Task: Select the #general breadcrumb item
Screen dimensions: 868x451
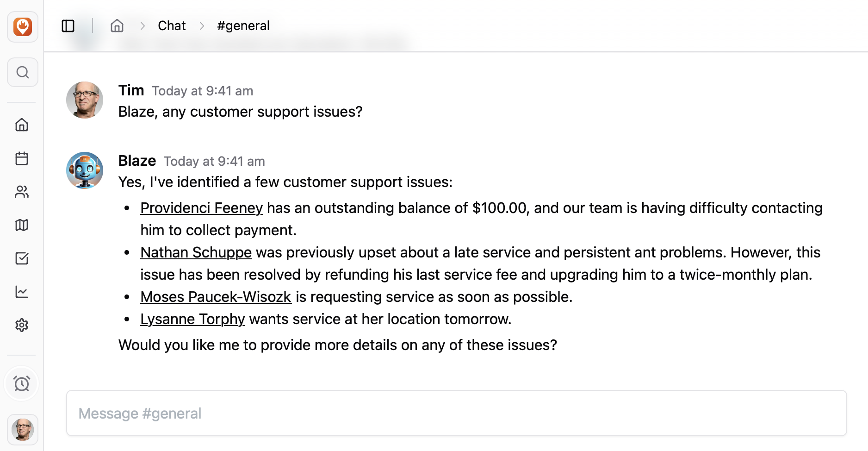Action: click(x=243, y=26)
